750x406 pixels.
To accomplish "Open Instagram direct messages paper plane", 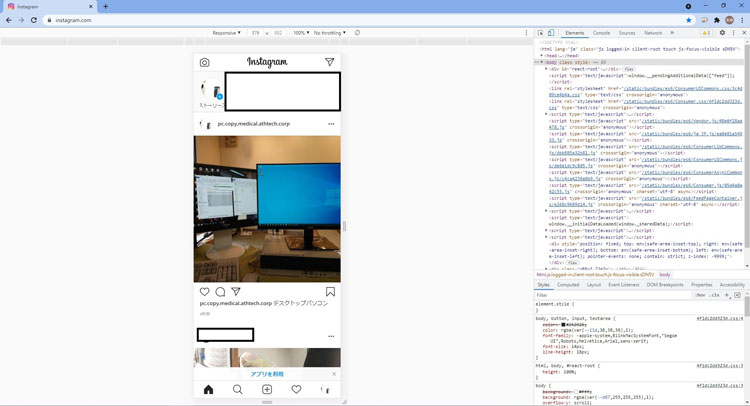I will click(329, 62).
